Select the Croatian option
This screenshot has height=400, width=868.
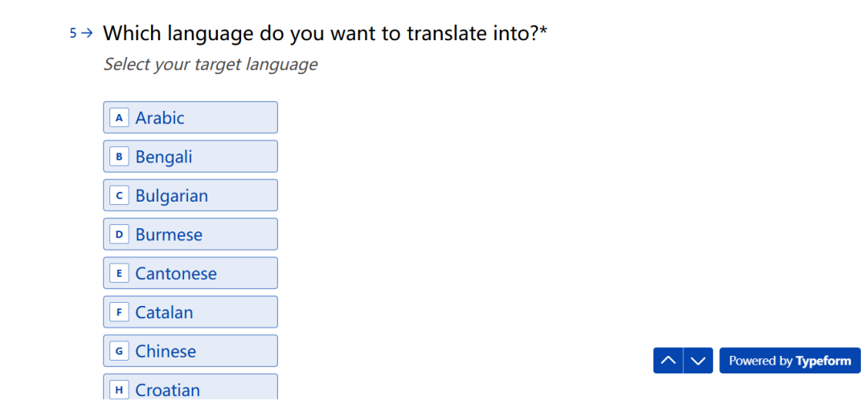190,388
